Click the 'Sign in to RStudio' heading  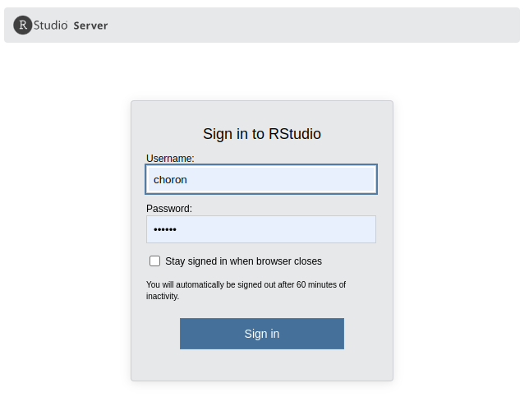[262, 134]
